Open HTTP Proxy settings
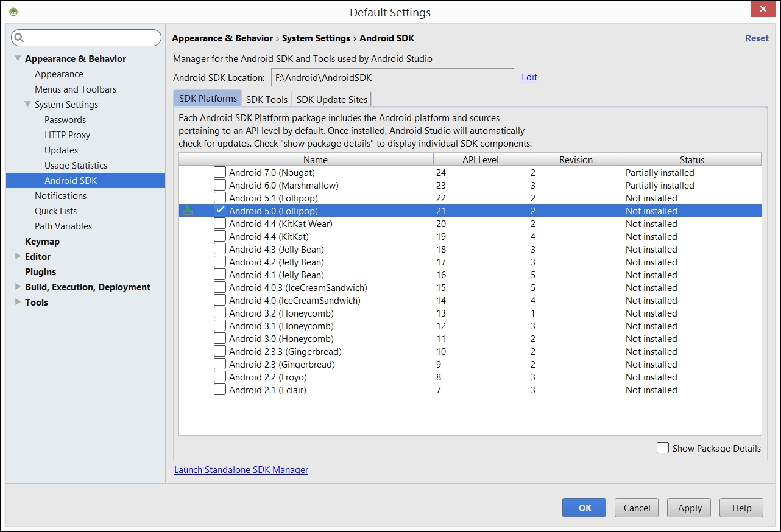This screenshot has width=781, height=532. (x=67, y=135)
